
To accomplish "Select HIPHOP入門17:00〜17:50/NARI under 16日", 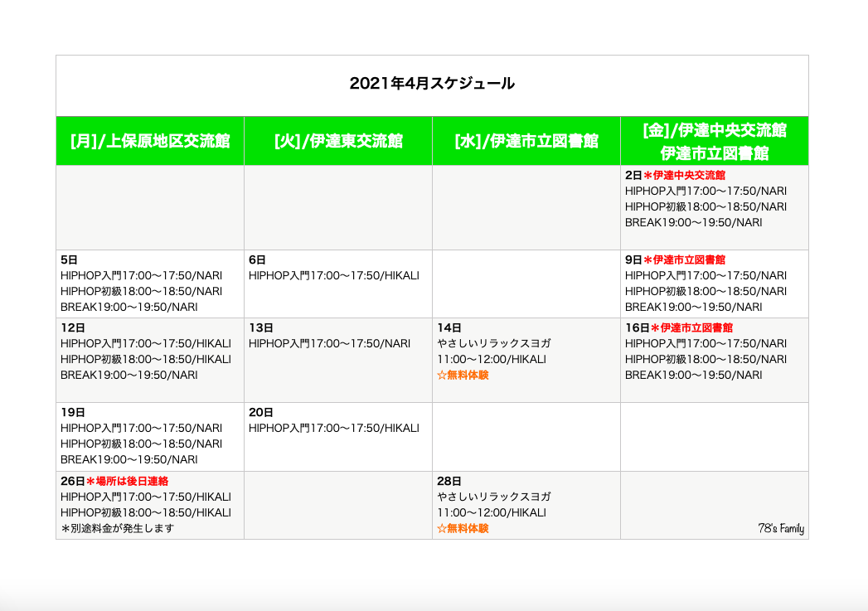I will tap(706, 344).
